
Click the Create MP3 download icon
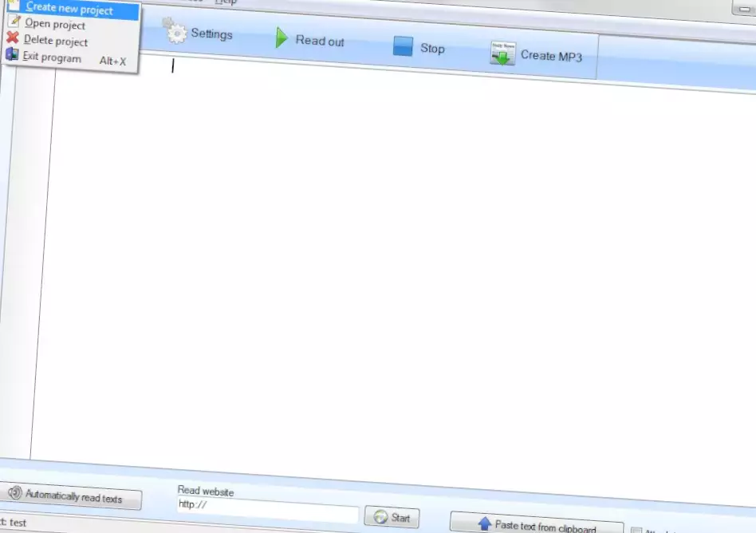tap(502, 54)
